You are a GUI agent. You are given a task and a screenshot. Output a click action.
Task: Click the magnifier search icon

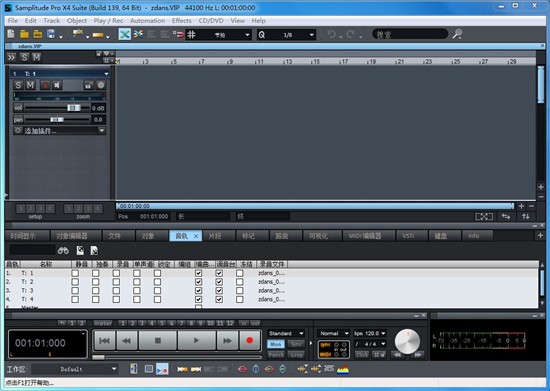pyautogui.click(x=457, y=34)
